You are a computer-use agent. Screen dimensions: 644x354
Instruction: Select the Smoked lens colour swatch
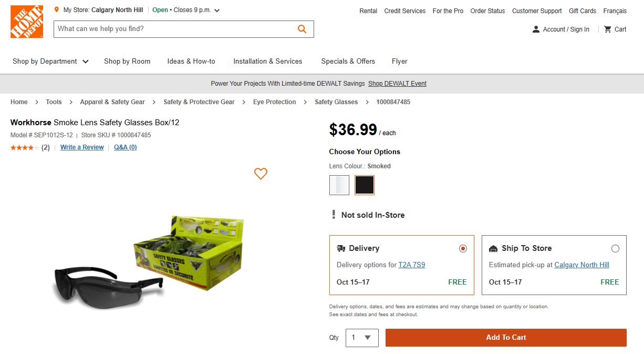[x=364, y=185]
